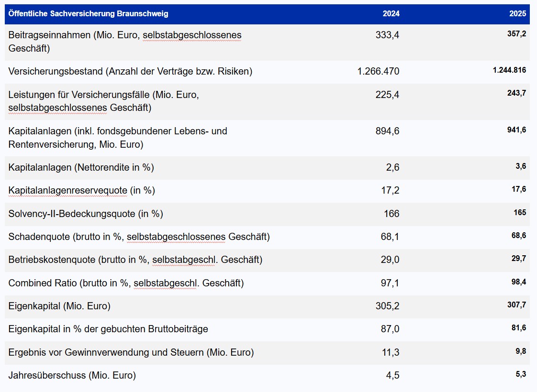Select value 941,6 for Kapitalanlagen 2025

tap(517, 130)
